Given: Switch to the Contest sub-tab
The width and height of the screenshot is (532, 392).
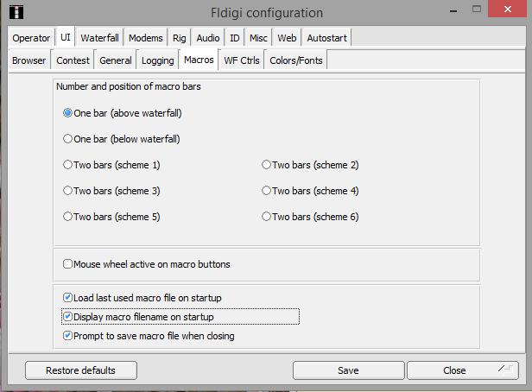Looking at the screenshot, I should pyautogui.click(x=73, y=60).
